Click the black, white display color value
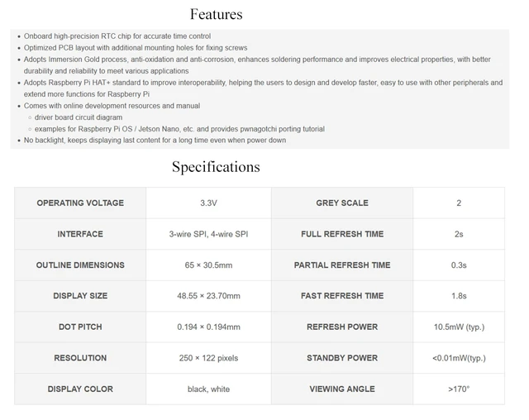 tap(208, 389)
